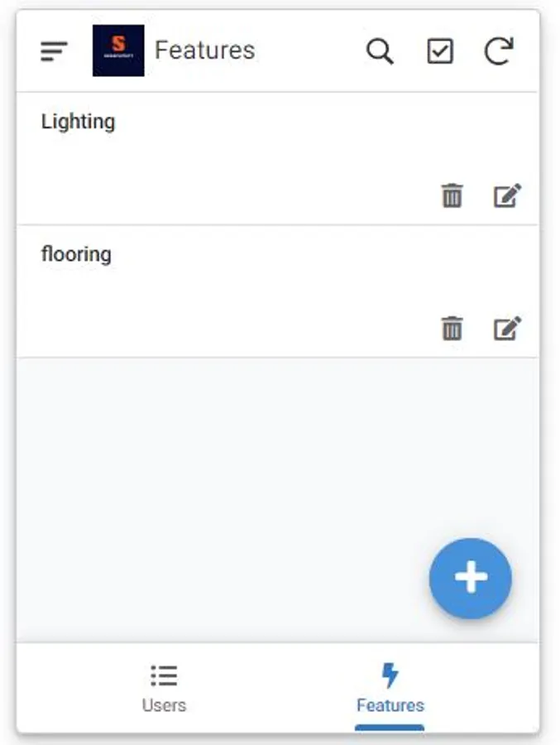
Task: Open the sort menu icon at top left
Action: point(53,50)
